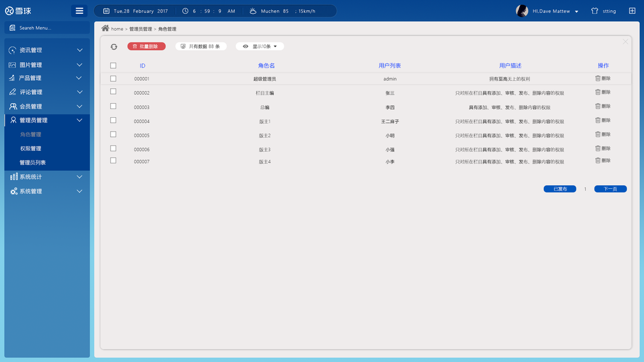Viewport: 644px width, 362px height.
Task: Click the red 批量删除 button
Action: coord(146,46)
